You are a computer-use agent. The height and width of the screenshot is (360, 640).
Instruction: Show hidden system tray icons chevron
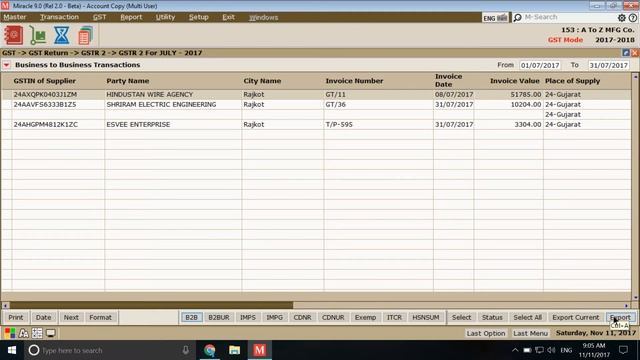click(515, 350)
